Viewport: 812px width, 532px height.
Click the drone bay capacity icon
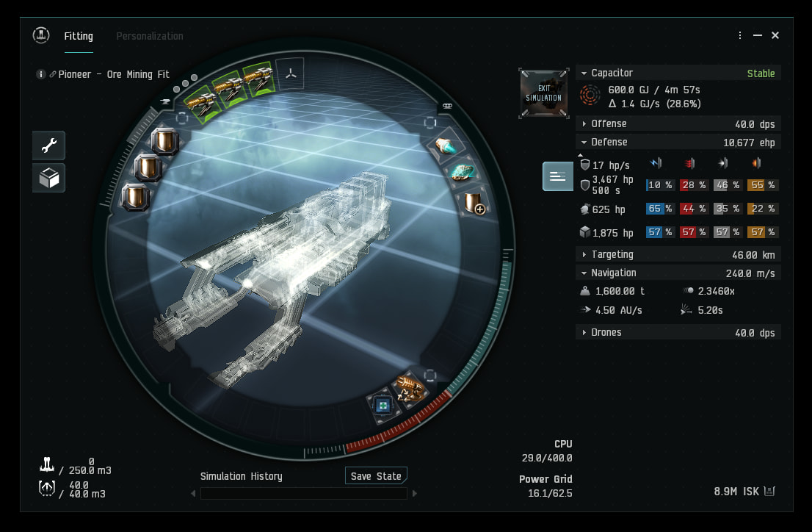pos(46,489)
